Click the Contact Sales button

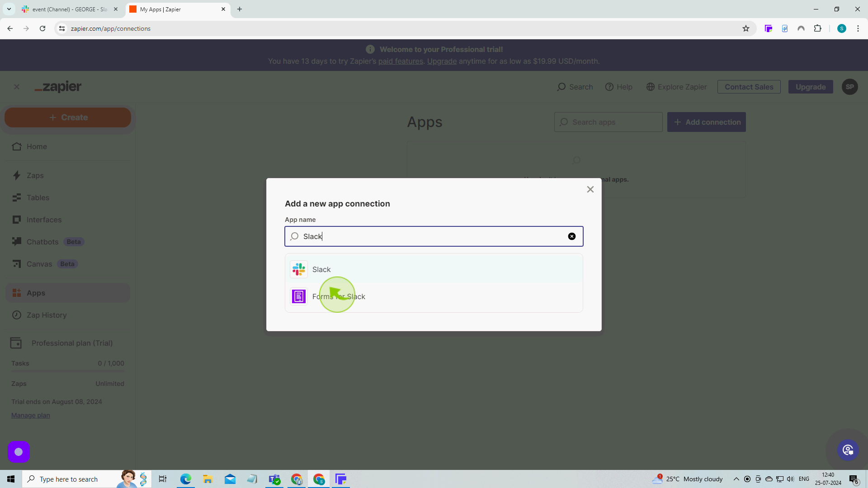(x=749, y=87)
